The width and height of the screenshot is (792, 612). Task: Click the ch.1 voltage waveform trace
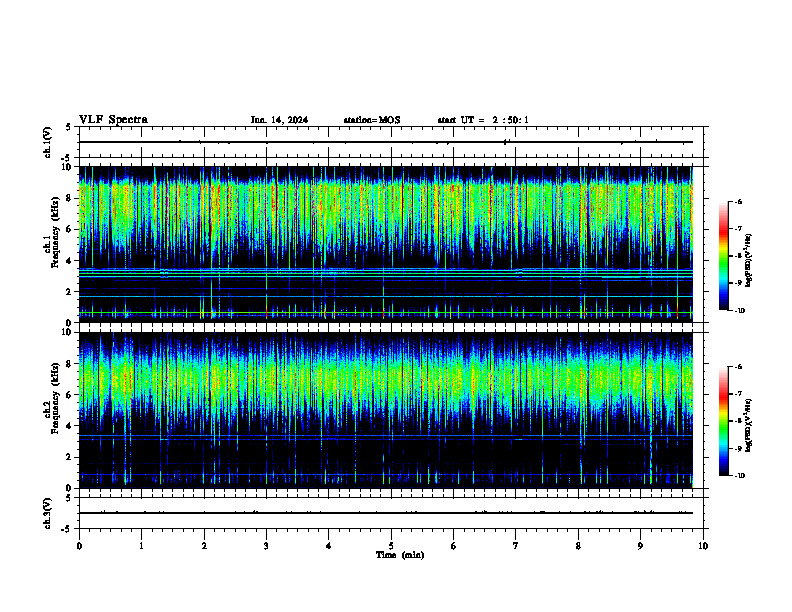pos(385,142)
